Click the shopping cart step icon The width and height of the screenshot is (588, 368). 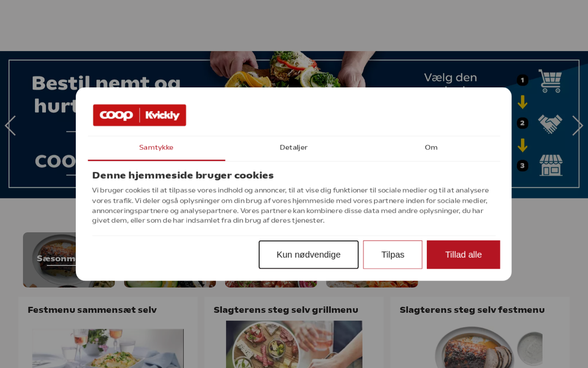click(x=550, y=81)
